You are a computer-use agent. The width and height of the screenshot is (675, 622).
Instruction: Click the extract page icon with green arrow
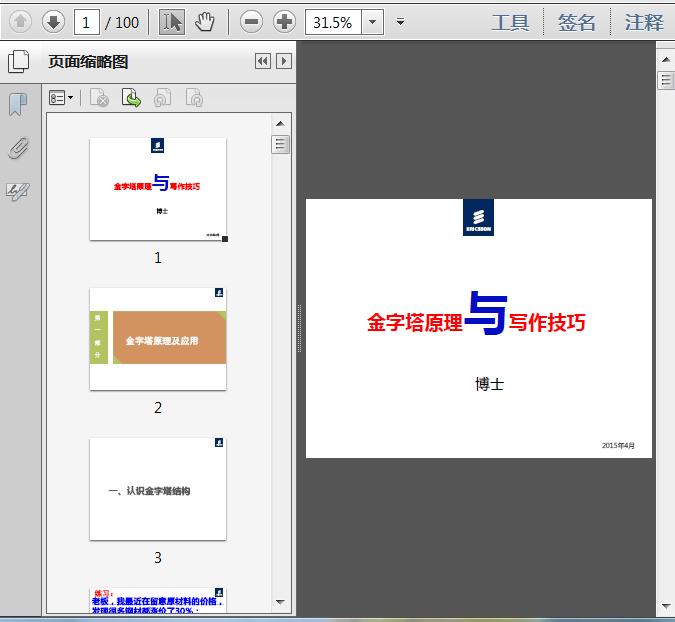[131, 97]
